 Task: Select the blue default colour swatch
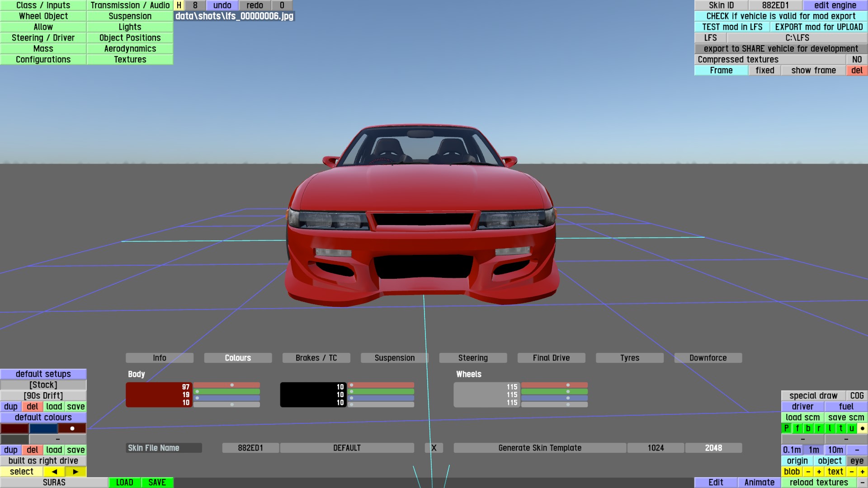pos(43,428)
